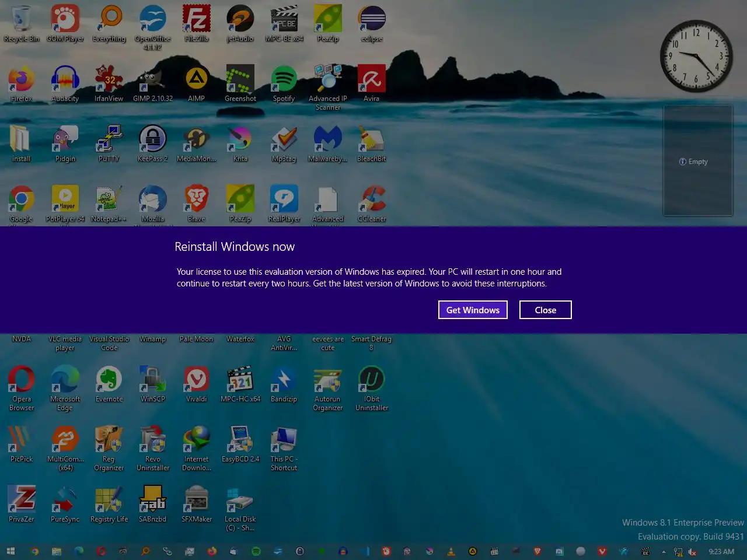Screen dimensions: 747x560
Task: Select the Avira desktop shortcut
Action: click(372, 83)
